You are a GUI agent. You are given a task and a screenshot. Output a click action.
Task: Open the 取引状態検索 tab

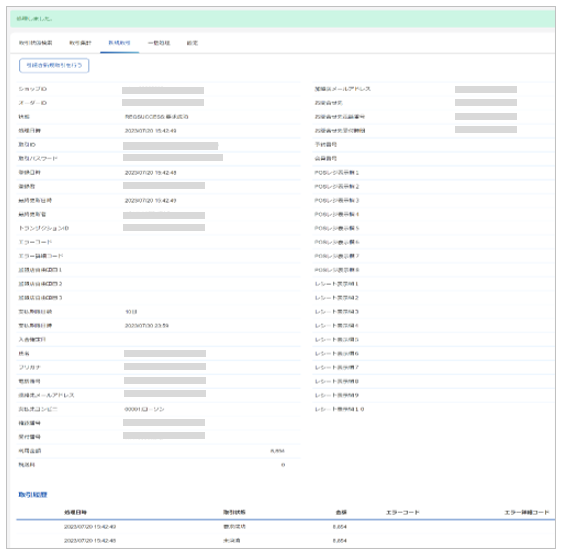pyautogui.click(x=36, y=43)
